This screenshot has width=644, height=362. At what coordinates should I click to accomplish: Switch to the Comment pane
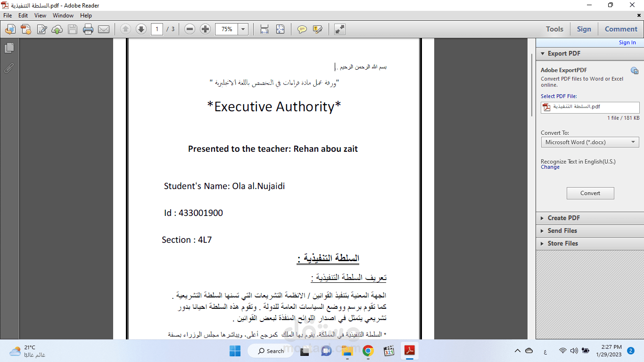click(x=621, y=29)
